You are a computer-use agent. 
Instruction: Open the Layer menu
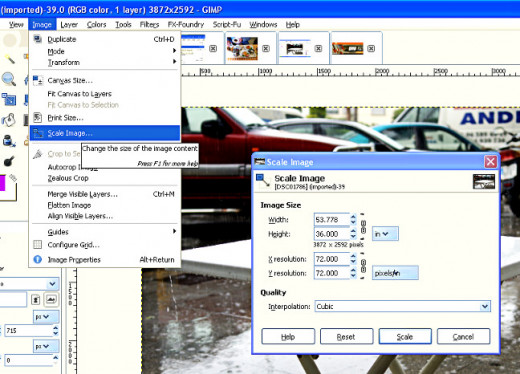(69, 25)
